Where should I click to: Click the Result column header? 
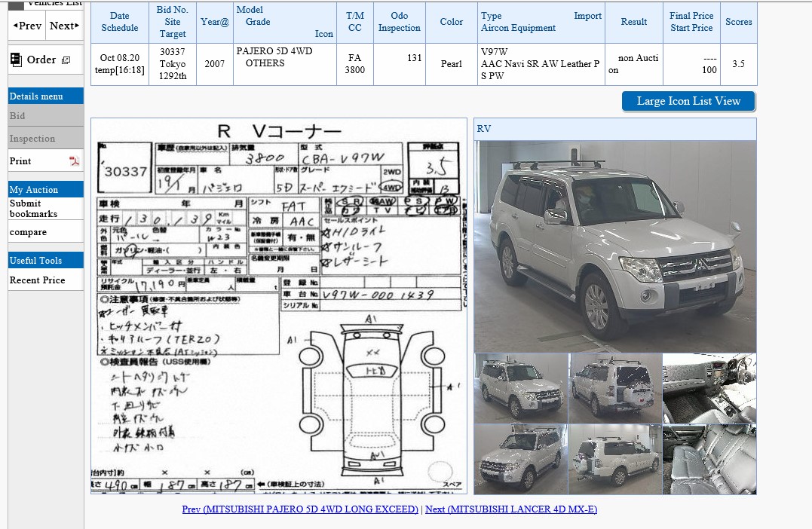point(634,22)
